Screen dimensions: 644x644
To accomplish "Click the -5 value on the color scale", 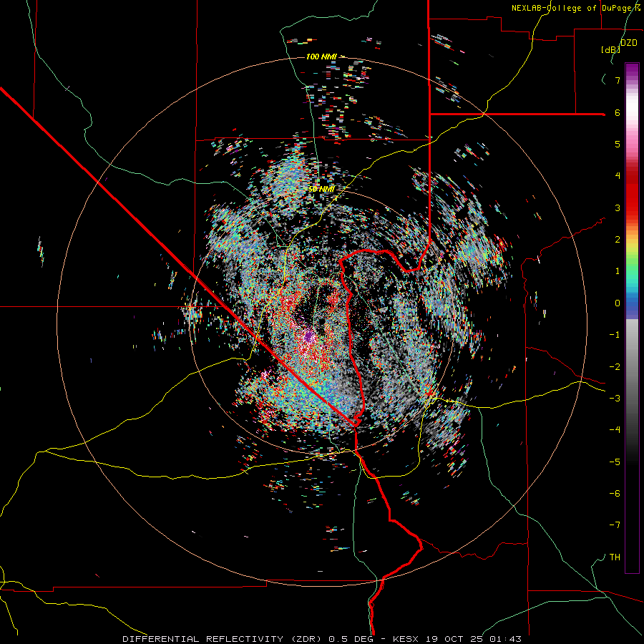I will point(615,462).
